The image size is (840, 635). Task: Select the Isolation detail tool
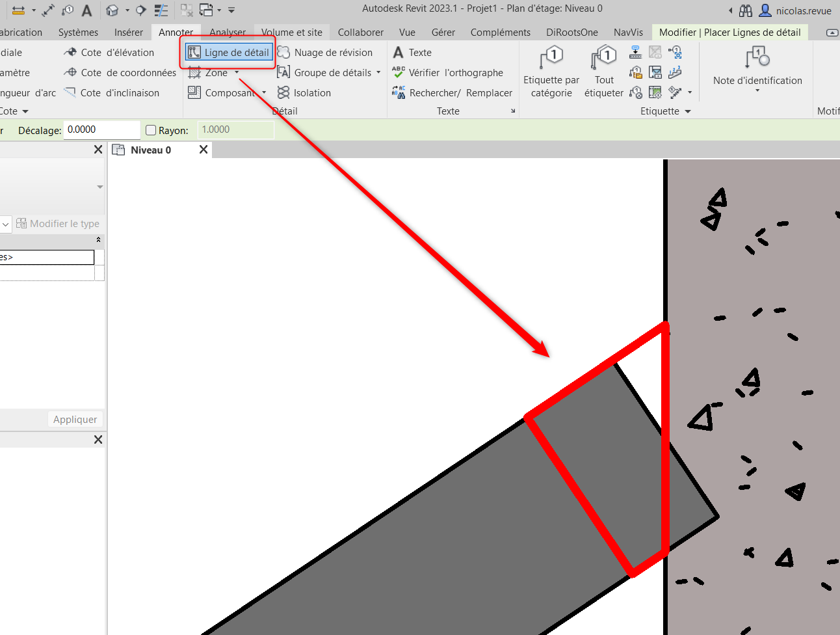pos(304,93)
